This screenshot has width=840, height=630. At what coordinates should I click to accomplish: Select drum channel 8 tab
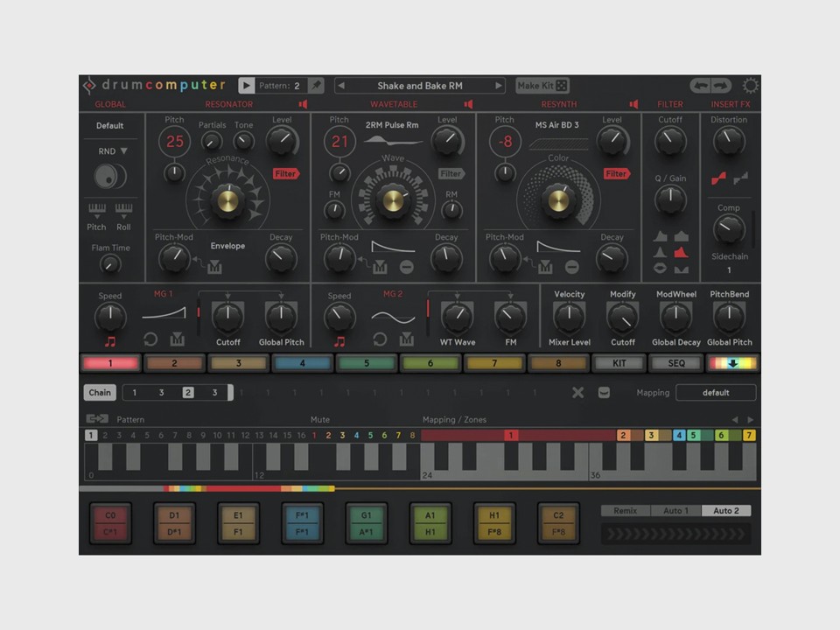pos(558,363)
